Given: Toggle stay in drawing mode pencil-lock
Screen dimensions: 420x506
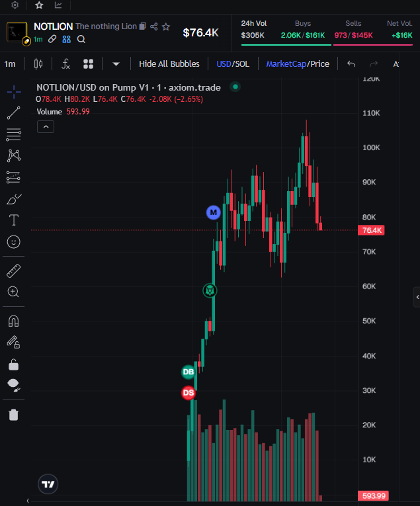Looking at the screenshot, I should [13, 342].
